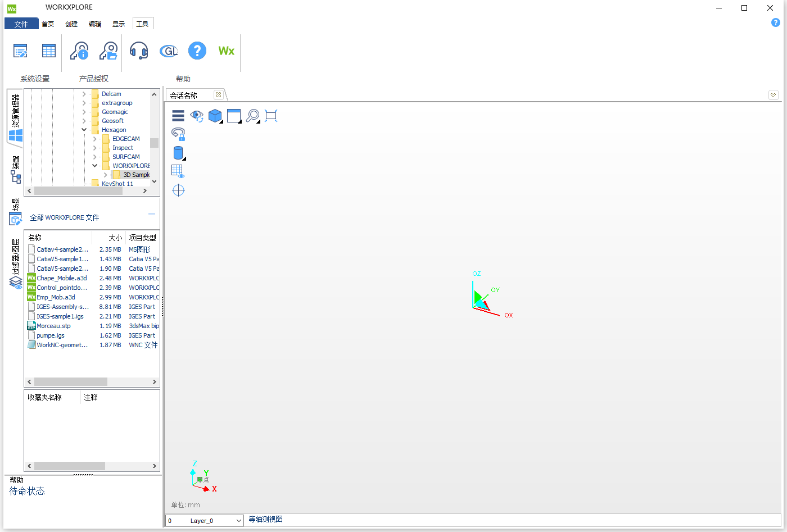Image resolution: width=787 pixels, height=532 pixels.
Task: Switch to the 显示 ribbon tab
Action: [x=119, y=24]
